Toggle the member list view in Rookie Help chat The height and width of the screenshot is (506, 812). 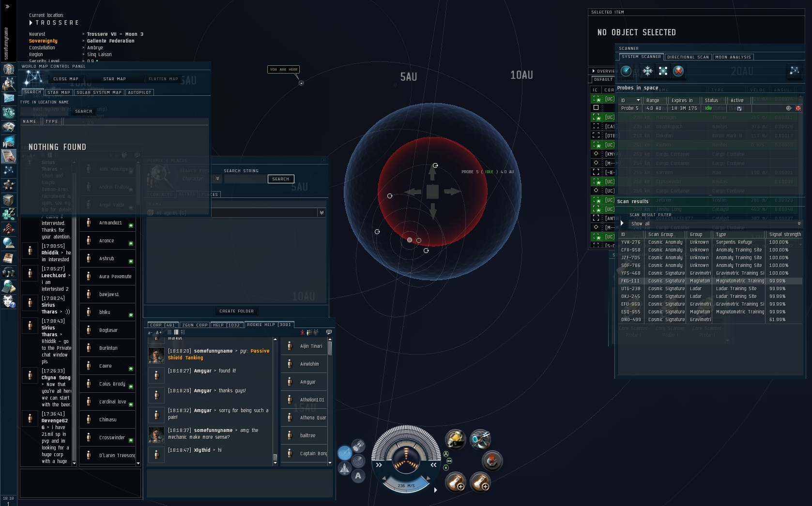(x=309, y=332)
